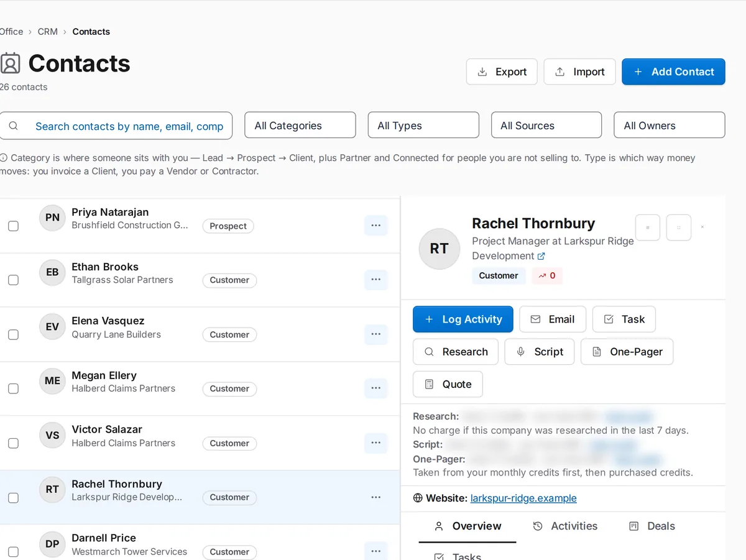The image size is (746, 560).
Task: Click the Script button
Action: pos(540,352)
